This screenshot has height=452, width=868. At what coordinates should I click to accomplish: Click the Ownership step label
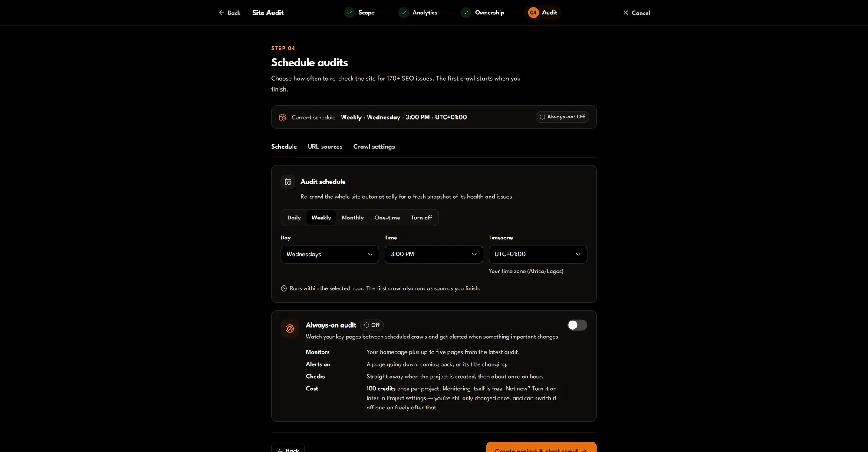(490, 13)
